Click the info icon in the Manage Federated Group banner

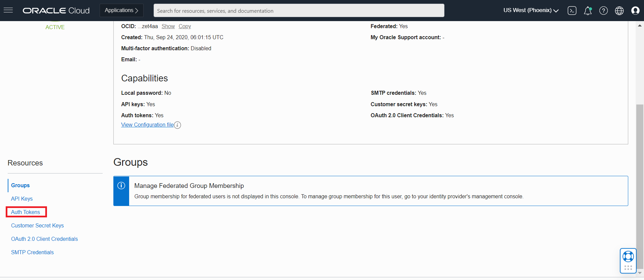click(121, 186)
